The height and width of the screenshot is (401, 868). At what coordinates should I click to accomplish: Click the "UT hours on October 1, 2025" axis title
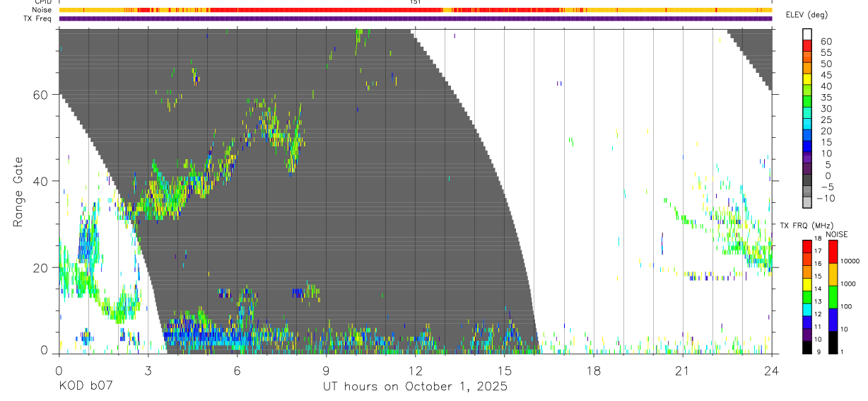click(415, 387)
